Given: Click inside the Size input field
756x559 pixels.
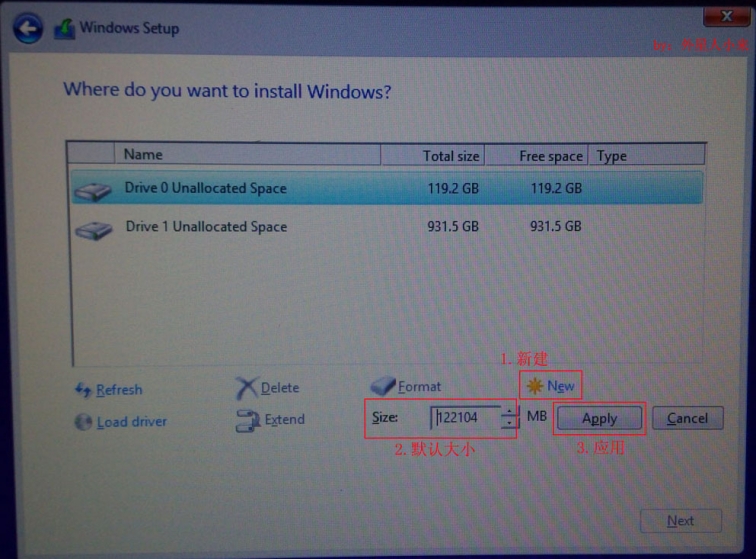Looking at the screenshot, I should pos(465,418).
